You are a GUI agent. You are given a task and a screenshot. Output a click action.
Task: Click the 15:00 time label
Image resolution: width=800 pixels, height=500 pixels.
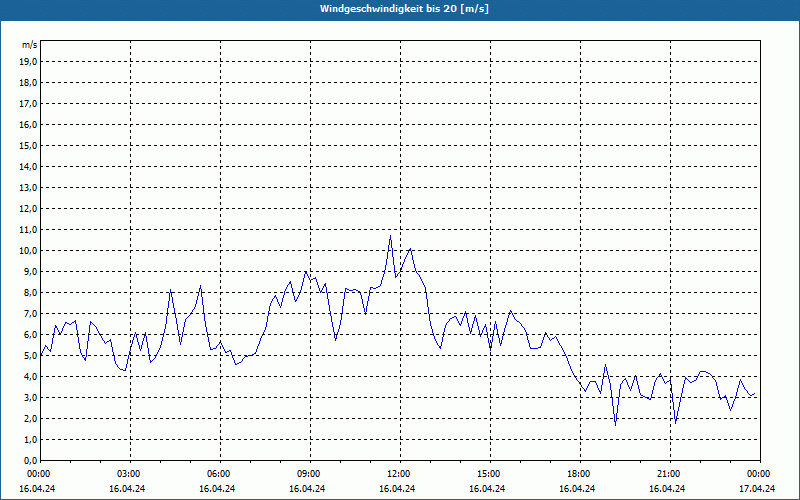point(490,474)
